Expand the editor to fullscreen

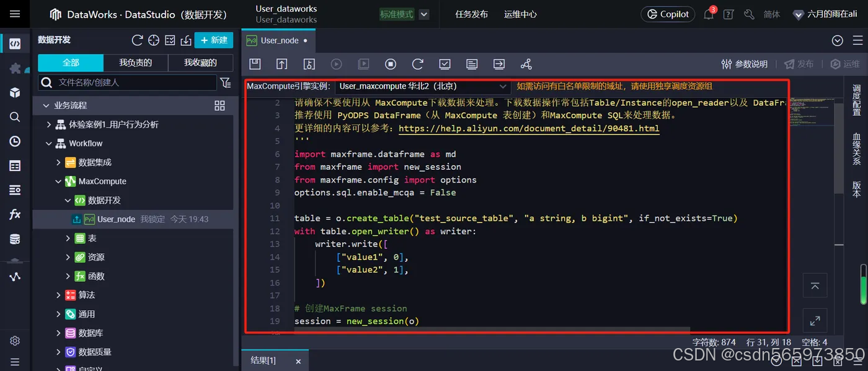click(815, 321)
